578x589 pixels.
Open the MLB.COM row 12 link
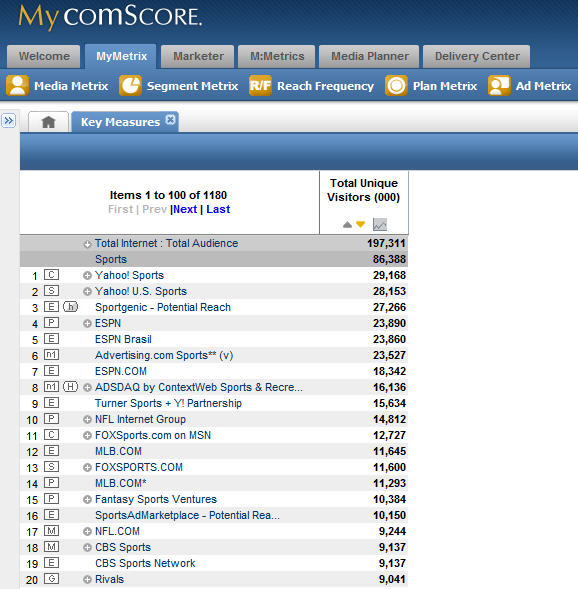pyautogui.click(x=118, y=451)
